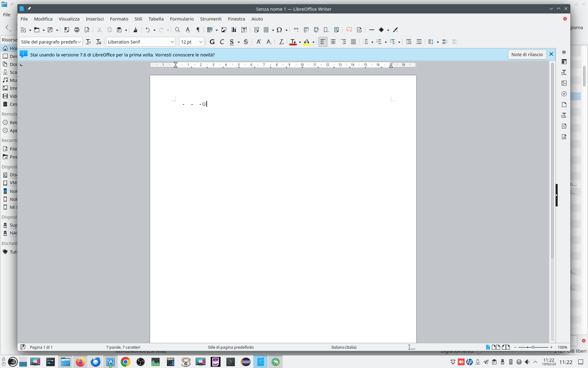Click Italiano (Italia) in the status bar
588x368 pixels.
click(x=343, y=347)
